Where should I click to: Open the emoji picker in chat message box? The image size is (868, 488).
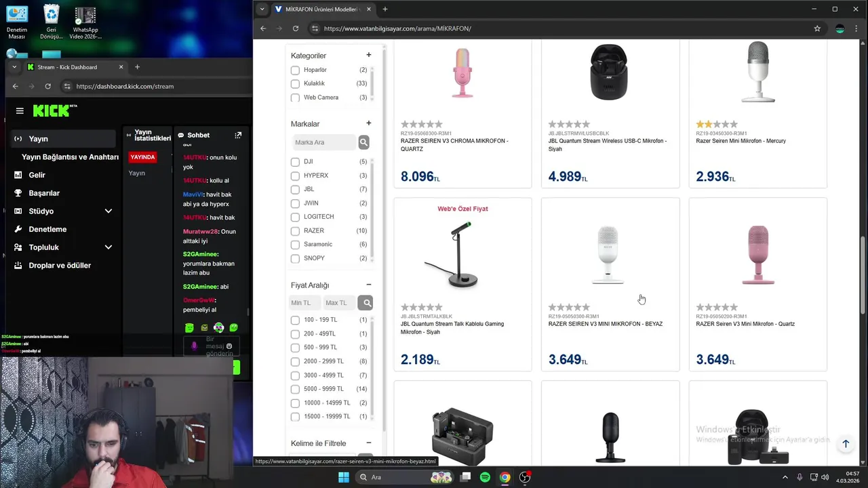coord(229,346)
